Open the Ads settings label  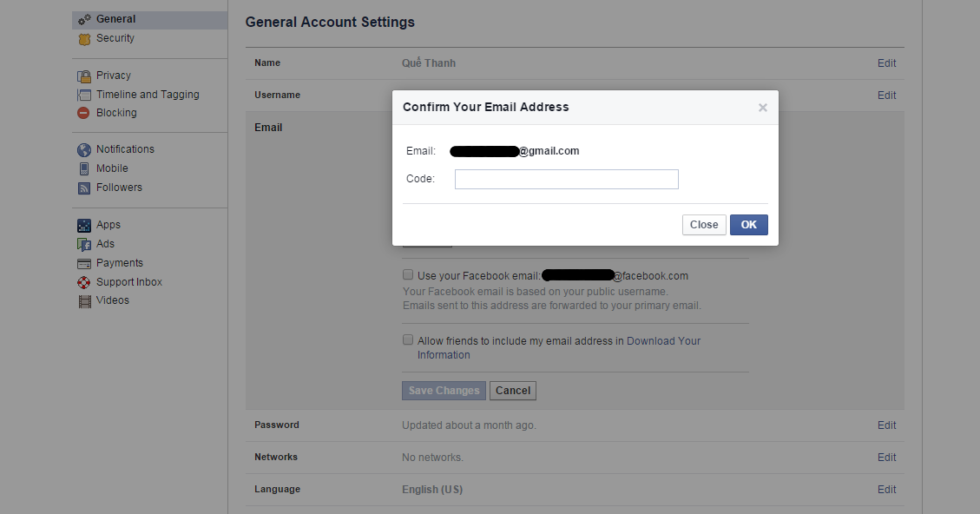105,244
